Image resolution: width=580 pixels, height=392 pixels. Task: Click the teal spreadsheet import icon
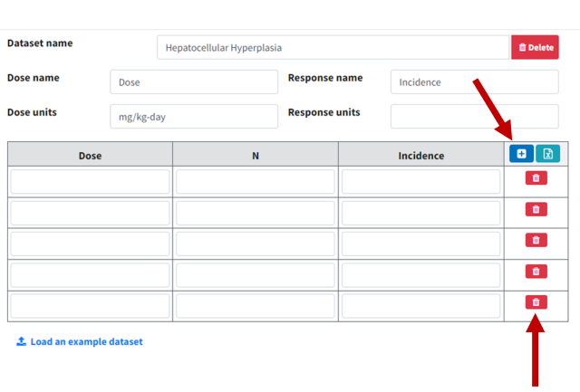tap(547, 154)
